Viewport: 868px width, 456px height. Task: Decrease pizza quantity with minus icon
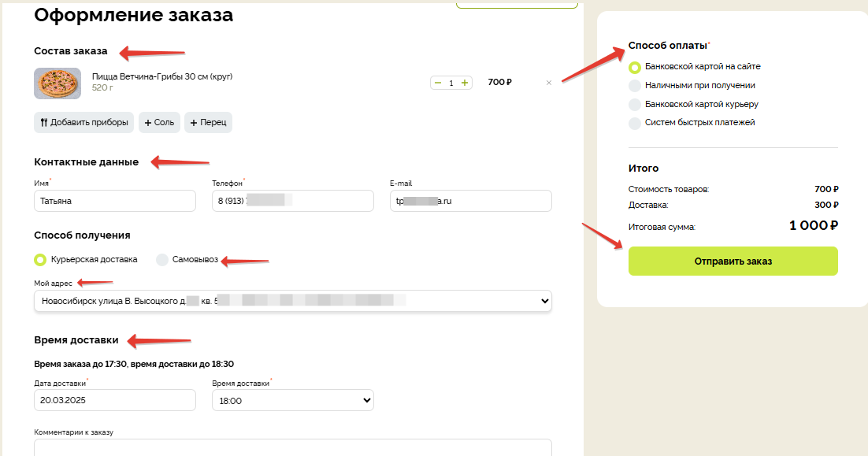(x=438, y=83)
